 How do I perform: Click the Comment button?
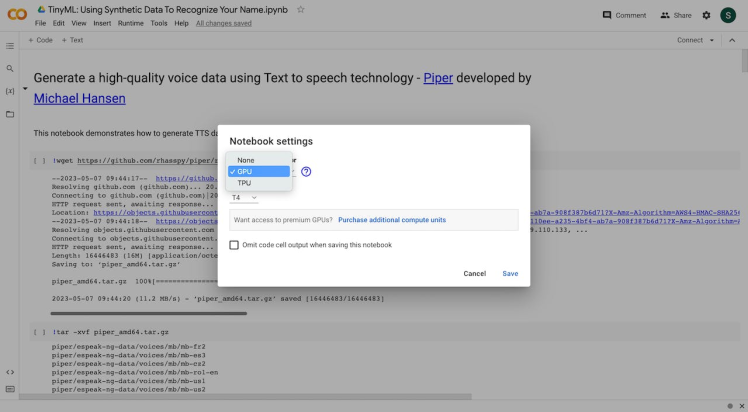tap(624, 15)
